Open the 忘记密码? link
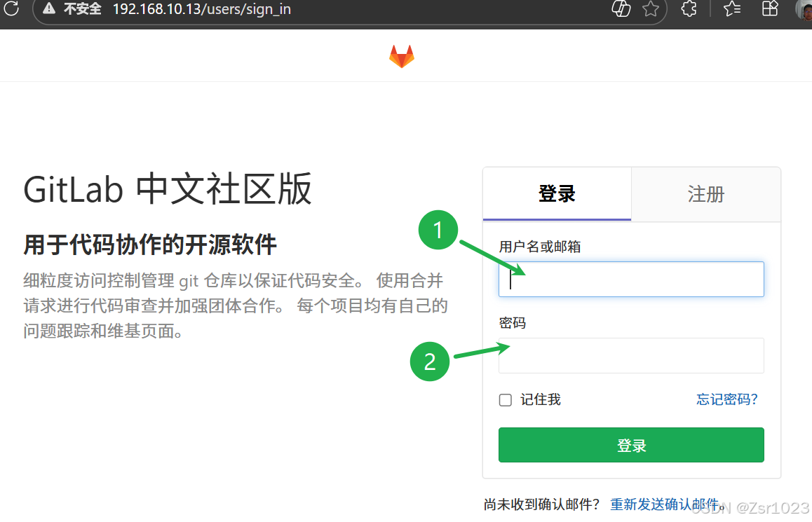This screenshot has width=812, height=522. pos(727,399)
